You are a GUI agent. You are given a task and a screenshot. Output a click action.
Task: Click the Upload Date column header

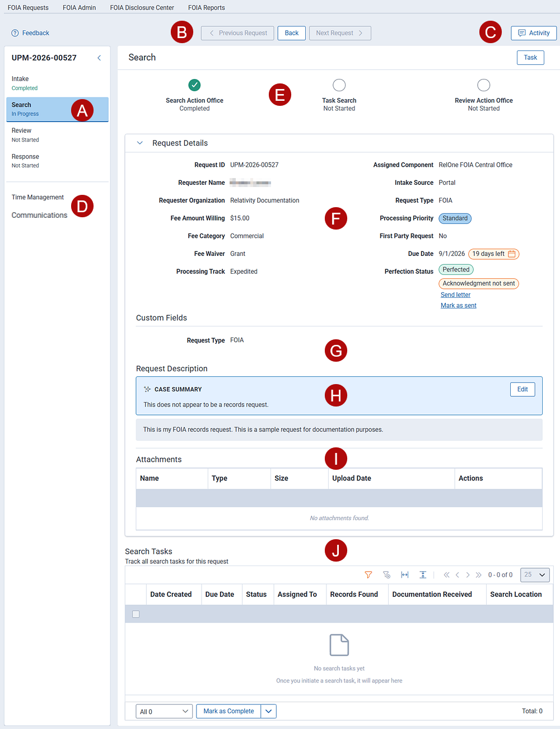(391, 479)
